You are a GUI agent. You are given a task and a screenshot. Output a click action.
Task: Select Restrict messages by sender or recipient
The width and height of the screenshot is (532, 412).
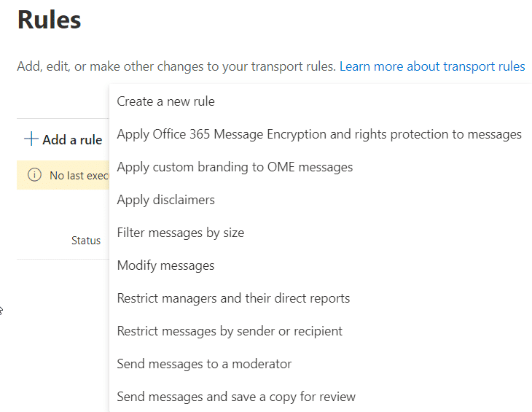coord(230,331)
